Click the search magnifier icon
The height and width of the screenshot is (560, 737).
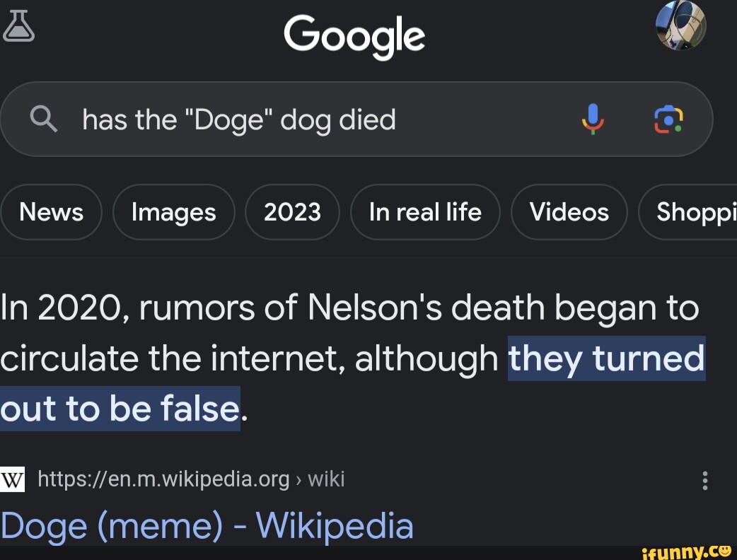(44, 119)
